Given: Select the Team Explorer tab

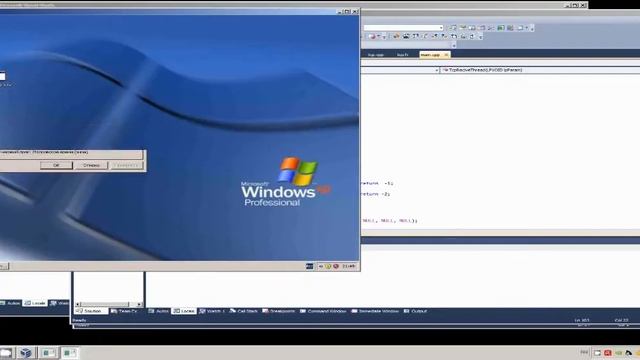Looking at the screenshot, I should point(124,311).
